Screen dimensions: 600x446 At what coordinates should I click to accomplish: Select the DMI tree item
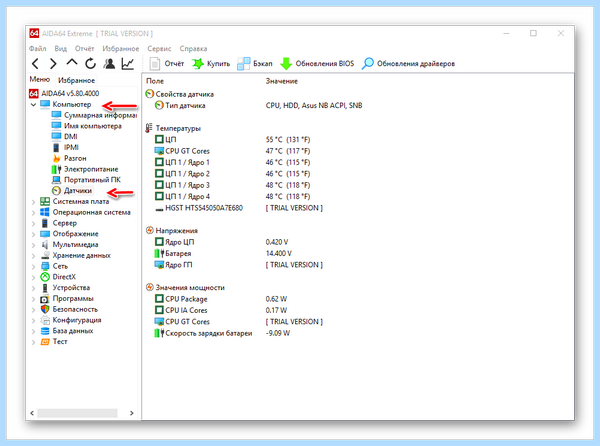pos(65,137)
